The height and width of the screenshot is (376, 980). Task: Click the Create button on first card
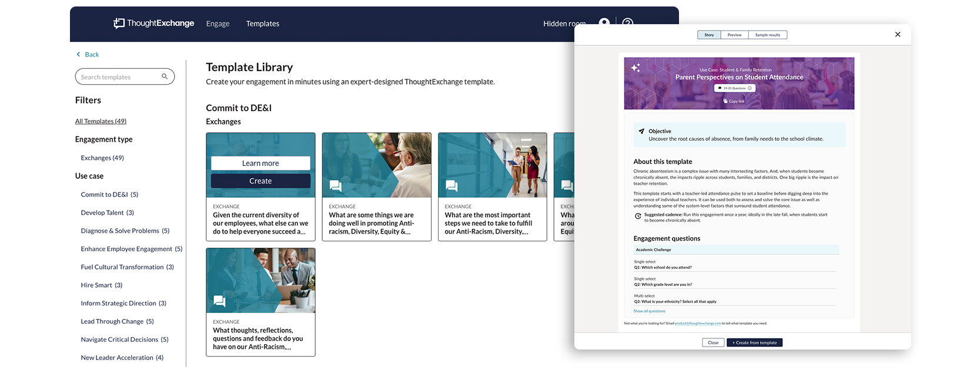(260, 181)
